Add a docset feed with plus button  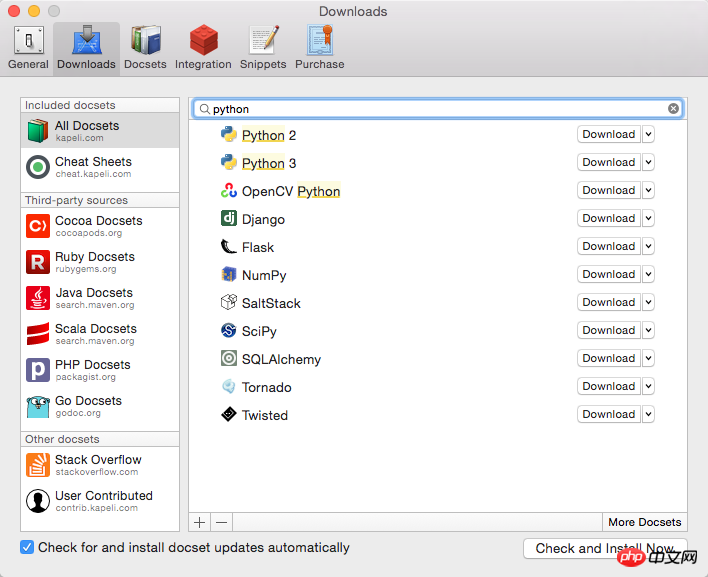(200, 522)
